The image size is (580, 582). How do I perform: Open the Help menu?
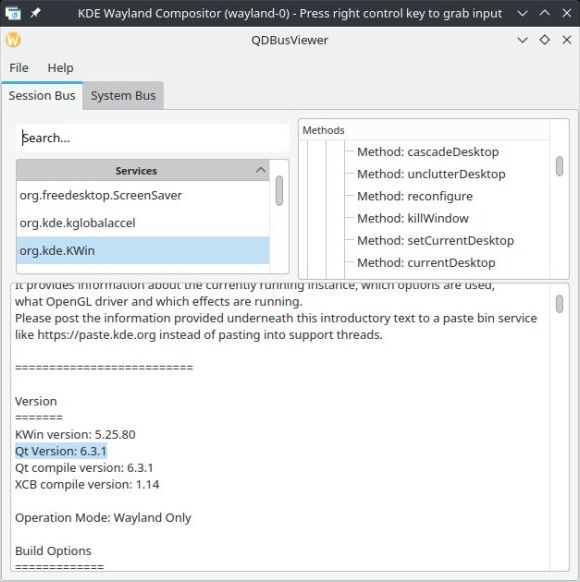[x=60, y=68]
